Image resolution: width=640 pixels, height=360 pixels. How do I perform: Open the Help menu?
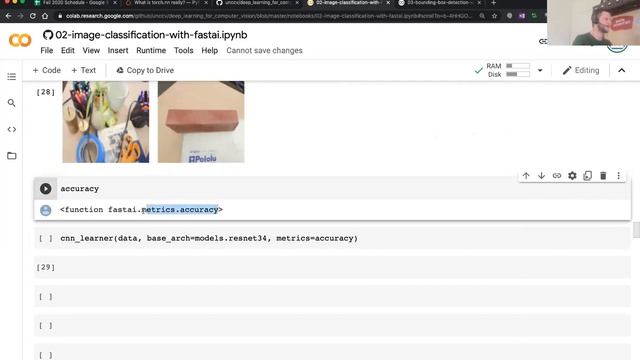209,51
